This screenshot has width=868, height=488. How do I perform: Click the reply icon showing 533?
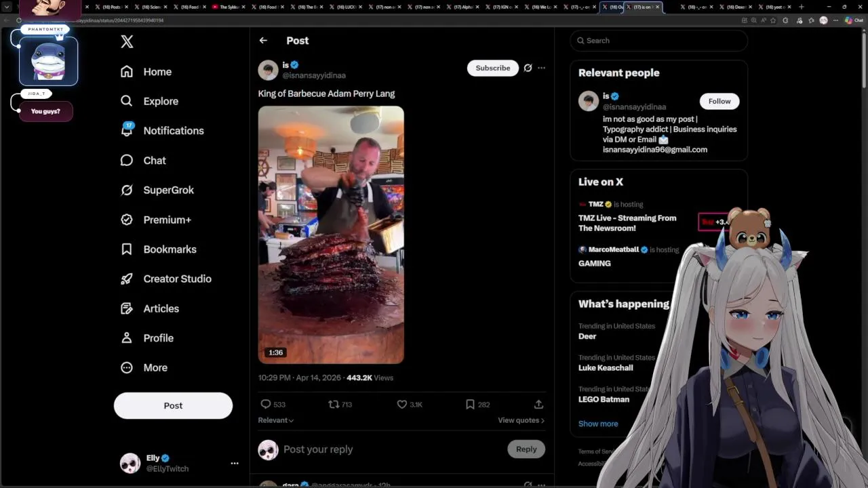click(x=273, y=404)
